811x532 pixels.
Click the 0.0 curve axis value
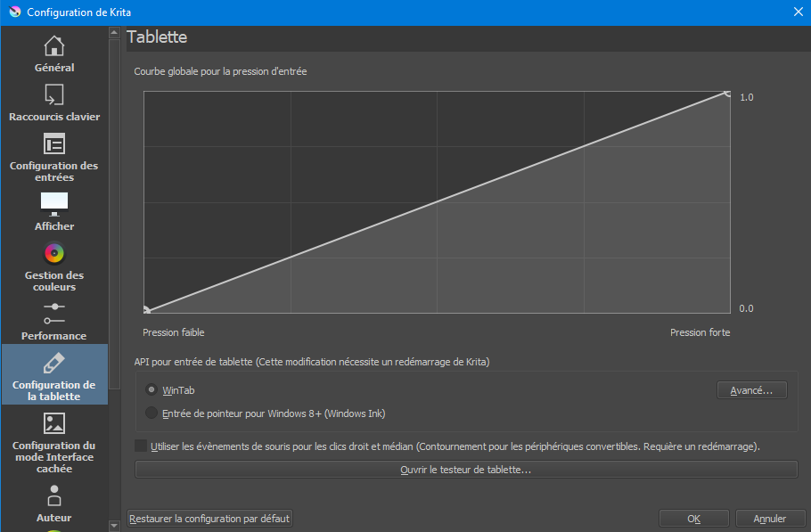coord(746,308)
